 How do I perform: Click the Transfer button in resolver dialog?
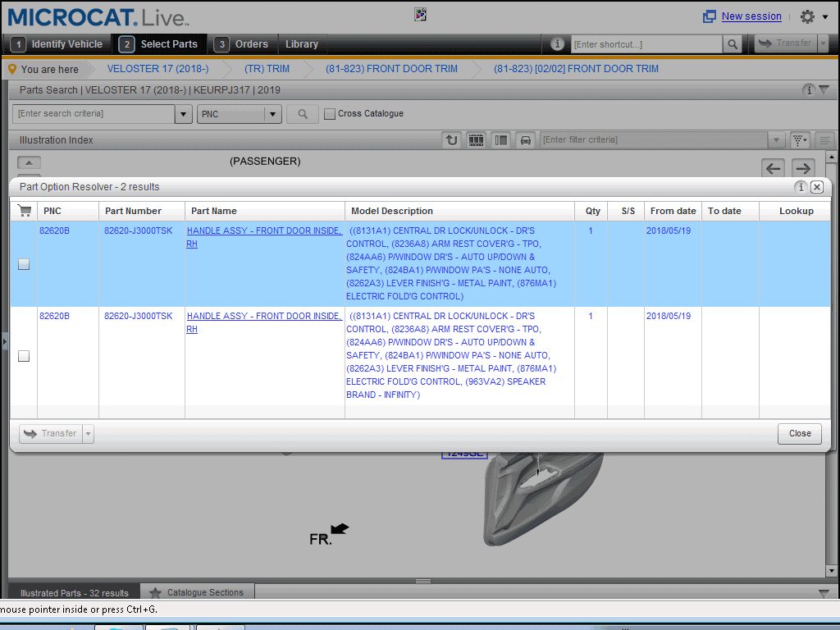click(x=51, y=433)
